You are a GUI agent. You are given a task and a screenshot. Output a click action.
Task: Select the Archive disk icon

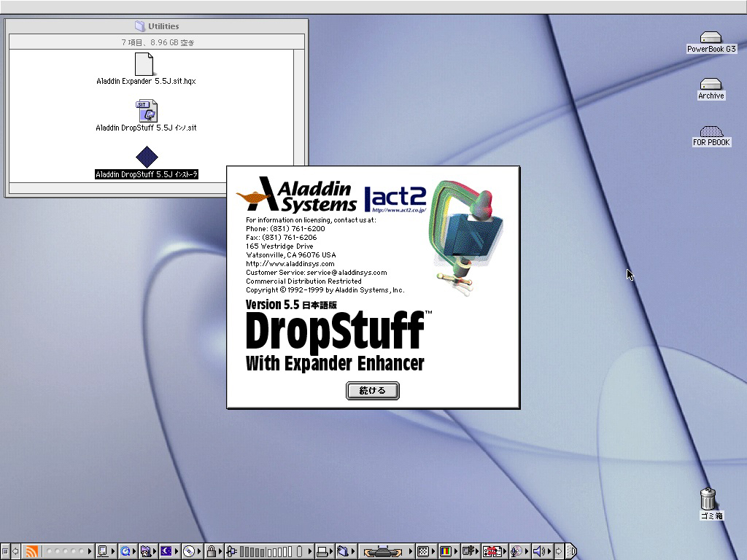pyautogui.click(x=711, y=84)
